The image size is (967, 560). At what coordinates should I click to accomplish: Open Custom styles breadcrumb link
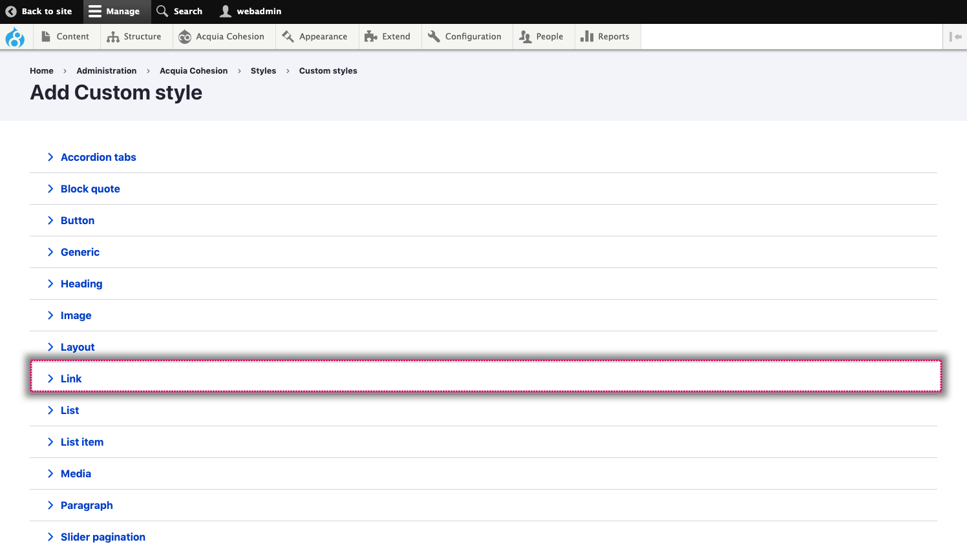point(328,71)
